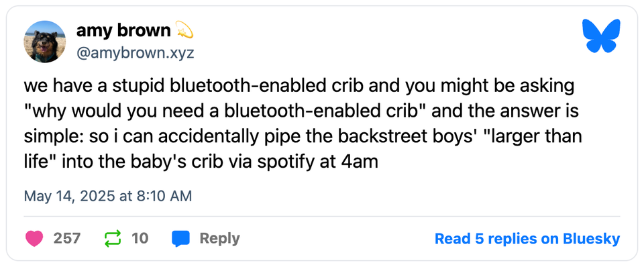The height and width of the screenshot is (267, 644).
Task: Open the May 14, 2025 timestamp
Action: point(108,196)
